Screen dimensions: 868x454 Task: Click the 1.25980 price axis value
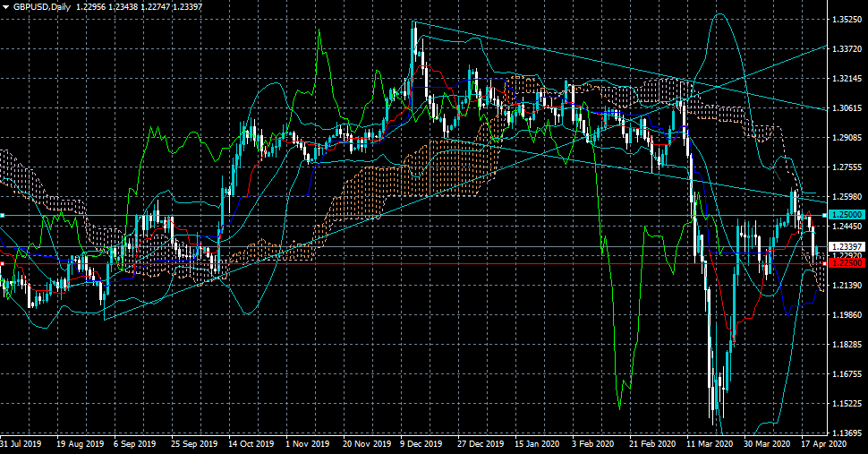pyautogui.click(x=847, y=196)
